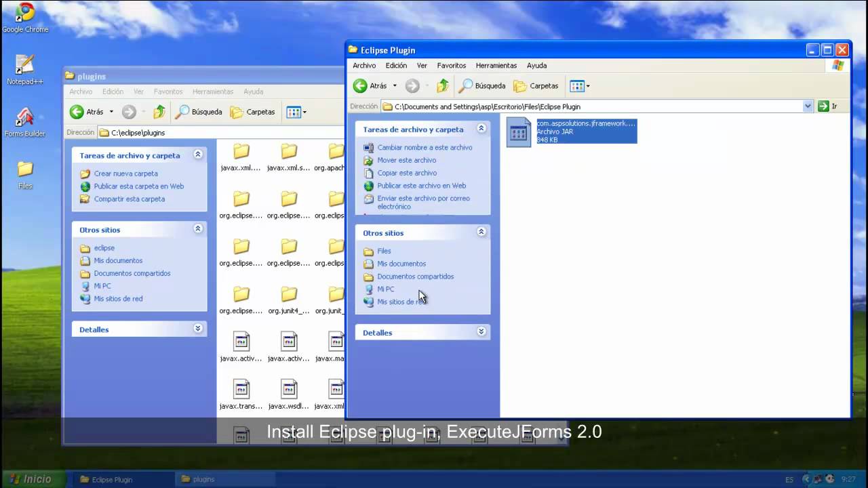Go up one folder in Eclipse Plugin window
The height and width of the screenshot is (488, 868).
click(443, 86)
